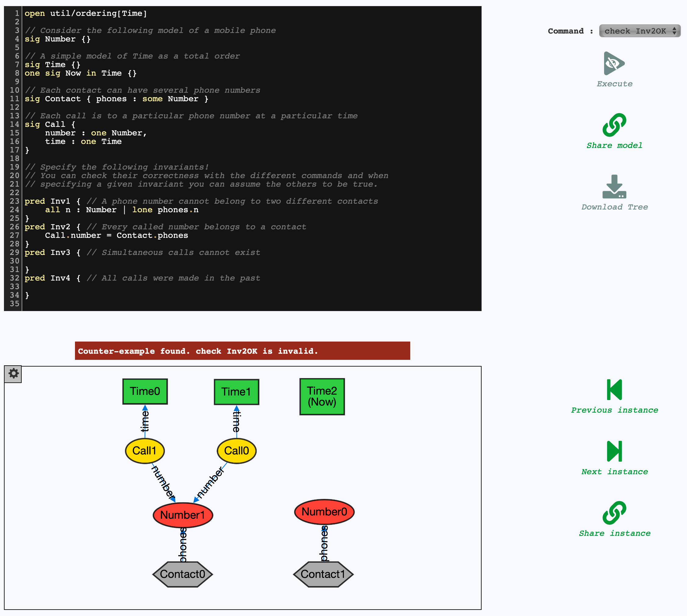Click the Share model text link
The height and width of the screenshot is (616, 687).
[614, 145]
